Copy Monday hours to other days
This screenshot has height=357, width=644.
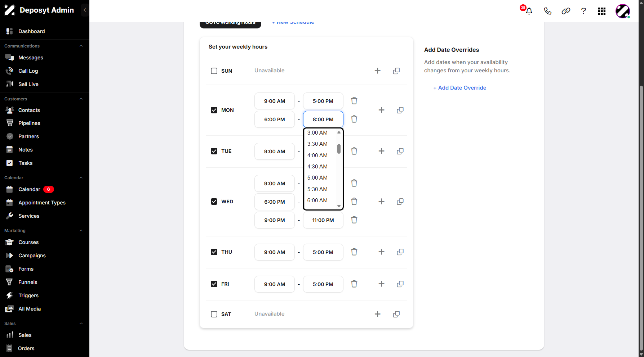(400, 110)
